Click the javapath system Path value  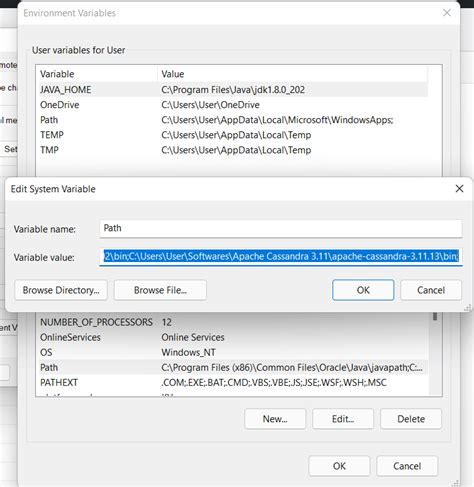point(292,367)
